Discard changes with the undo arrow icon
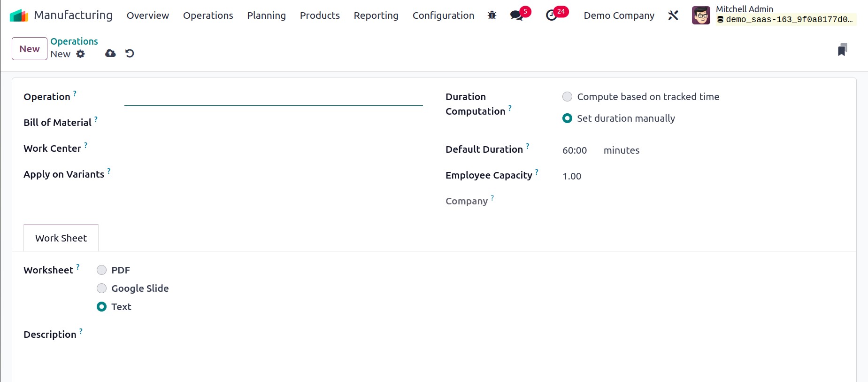This screenshot has width=868, height=382. [130, 54]
